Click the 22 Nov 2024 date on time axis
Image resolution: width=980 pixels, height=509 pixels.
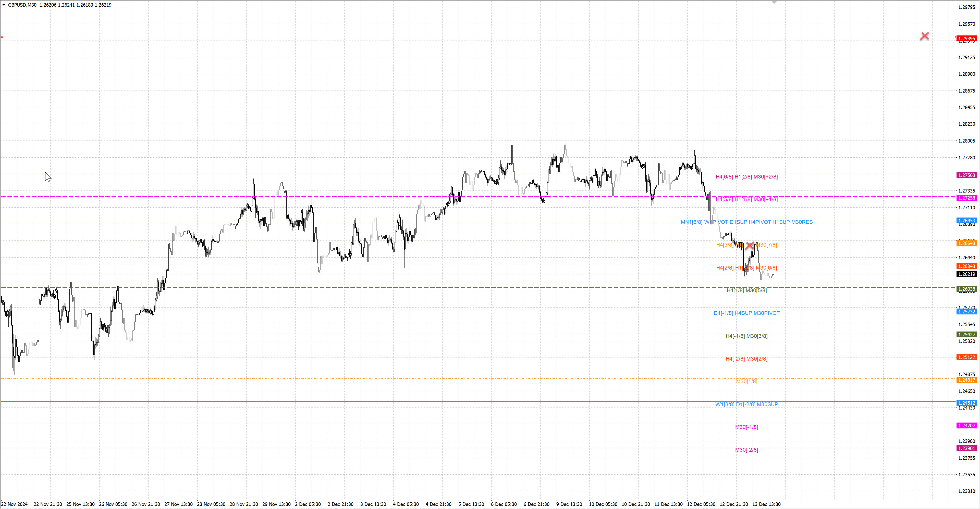click(x=15, y=504)
